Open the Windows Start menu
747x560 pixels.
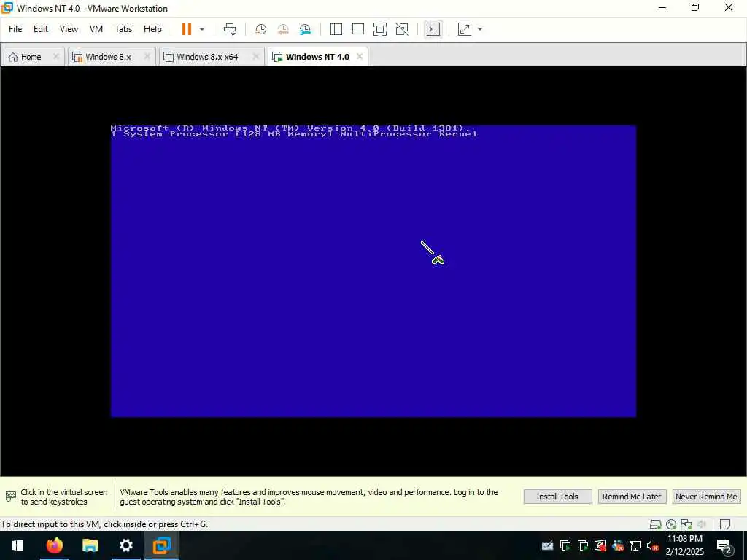pyautogui.click(x=18, y=545)
